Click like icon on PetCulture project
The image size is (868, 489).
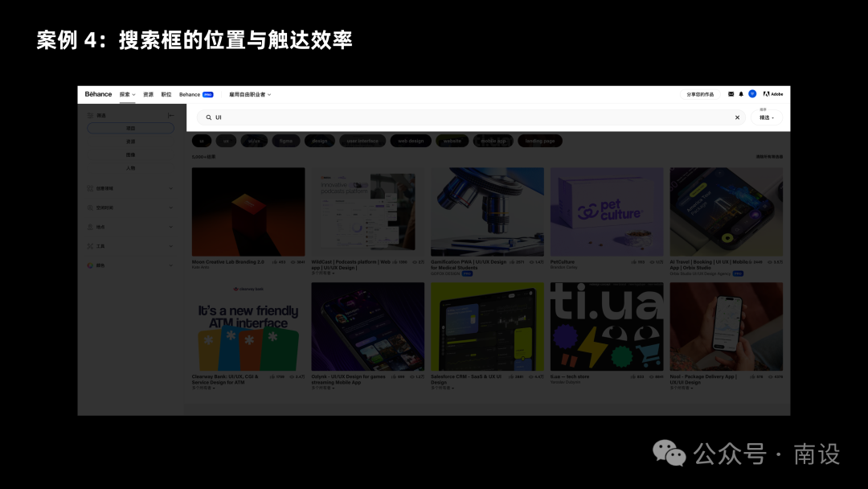click(x=633, y=262)
